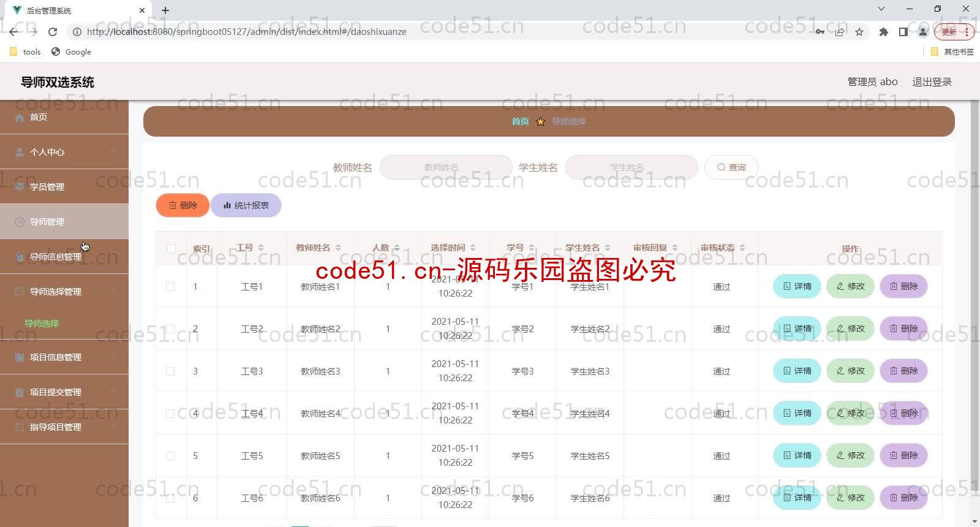Open 首页 in the sidebar
The width and height of the screenshot is (980, 527).
click(64, 117)
